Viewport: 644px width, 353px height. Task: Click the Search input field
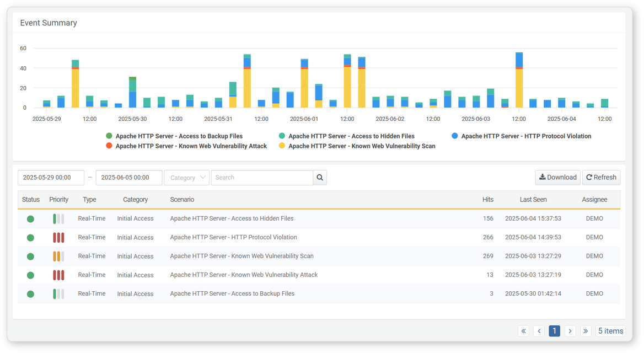[262, 178]
